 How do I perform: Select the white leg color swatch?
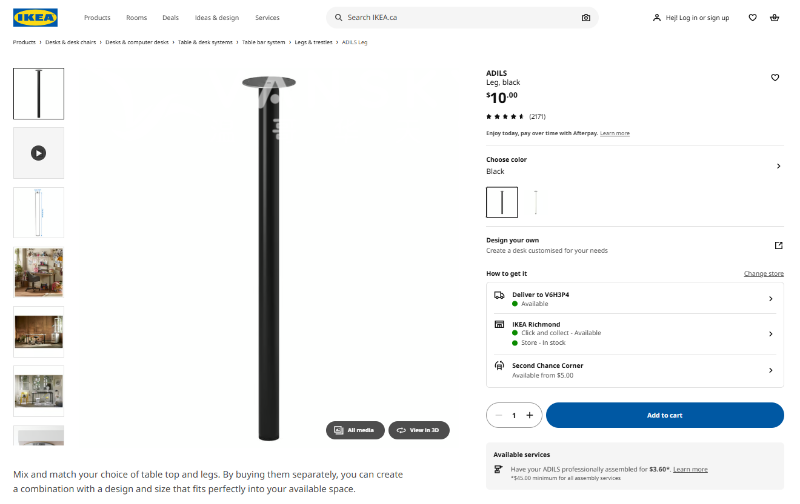536,202
